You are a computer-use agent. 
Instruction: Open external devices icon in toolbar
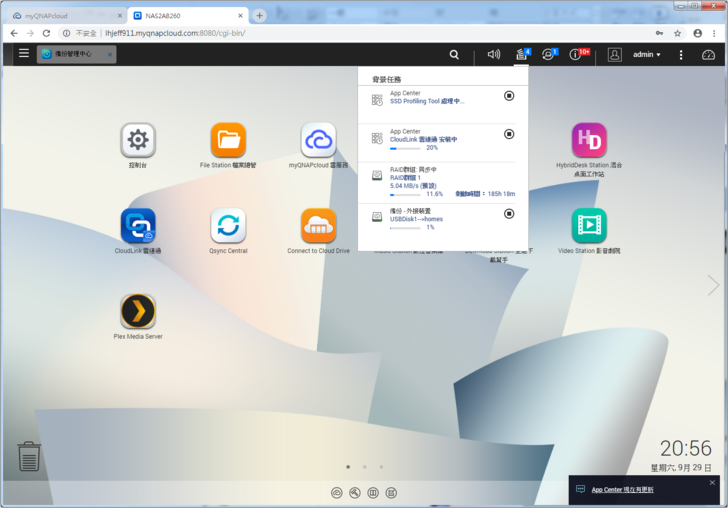click(549, 54)
